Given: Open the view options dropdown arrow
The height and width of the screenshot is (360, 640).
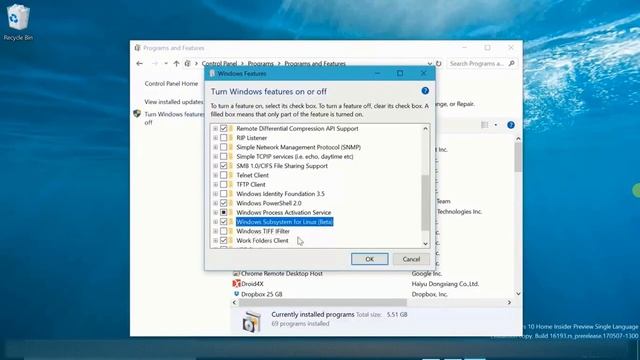Looking at the screenshot, I should tap(496, 125).
